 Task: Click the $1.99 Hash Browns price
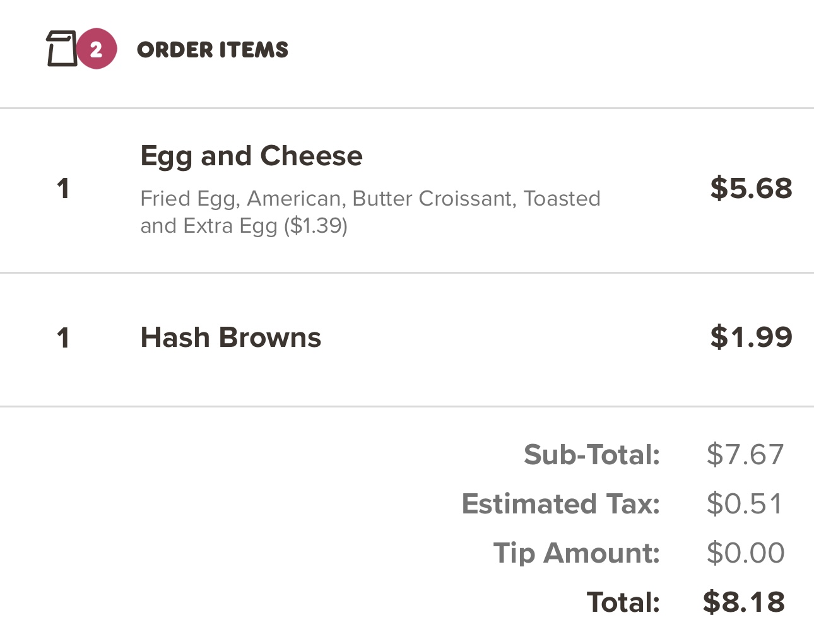(750, 337)
